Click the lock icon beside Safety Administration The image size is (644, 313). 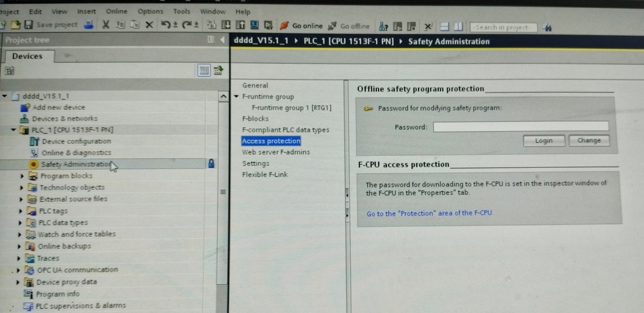pos(211,163)
